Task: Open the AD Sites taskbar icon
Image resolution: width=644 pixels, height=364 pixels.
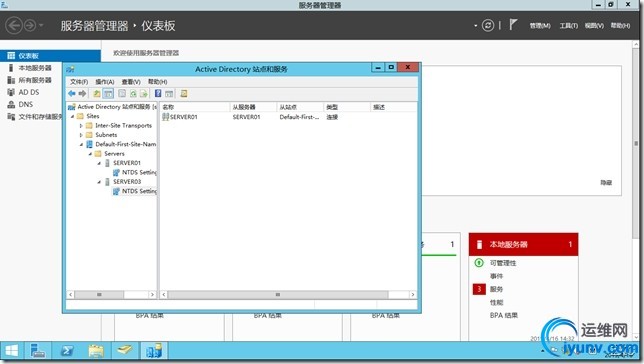Action: point(154,351)
